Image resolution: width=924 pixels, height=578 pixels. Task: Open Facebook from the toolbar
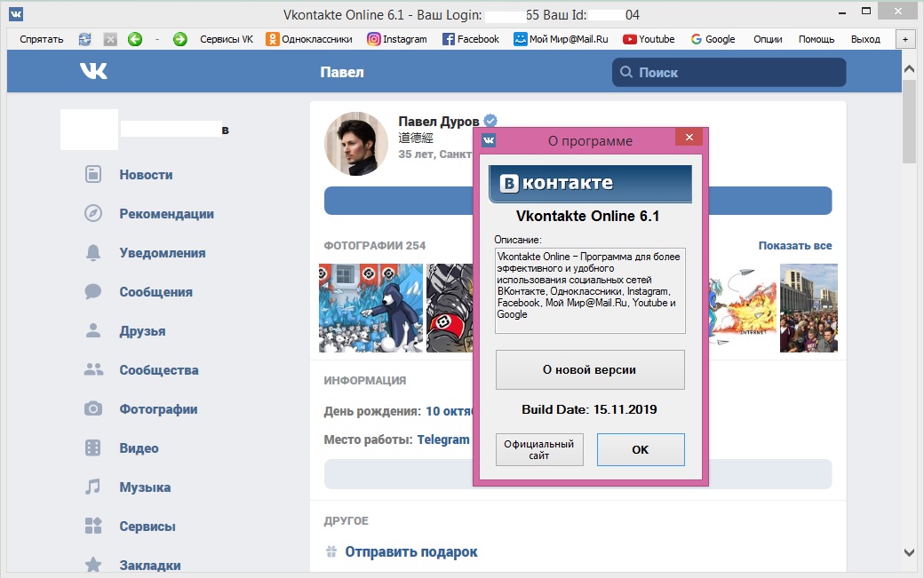(471, 39)
